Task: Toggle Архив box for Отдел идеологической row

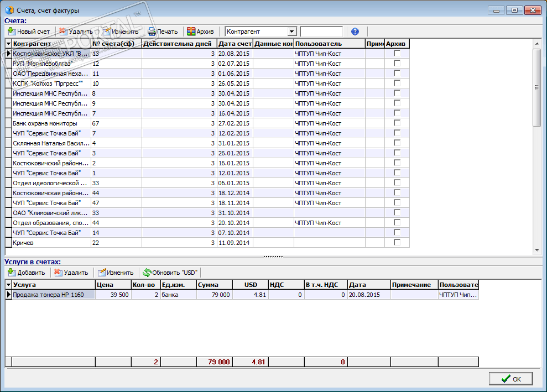Action: pos(397,182)
